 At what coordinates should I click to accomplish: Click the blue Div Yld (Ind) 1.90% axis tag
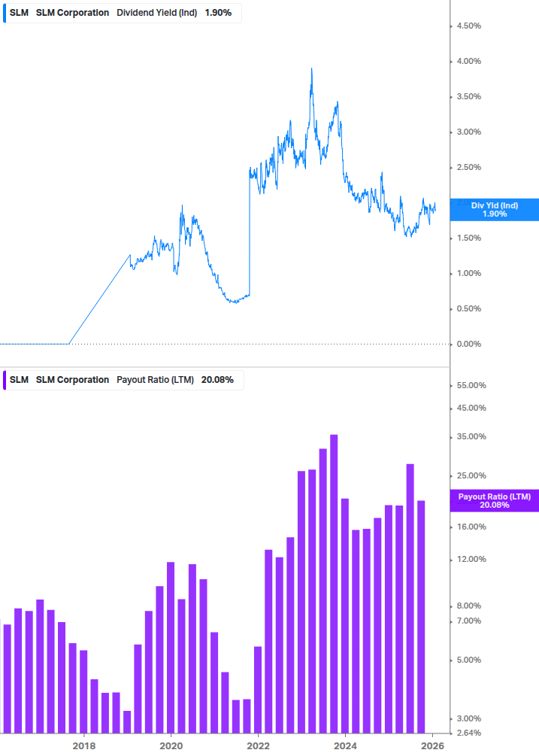coord(494,210)
